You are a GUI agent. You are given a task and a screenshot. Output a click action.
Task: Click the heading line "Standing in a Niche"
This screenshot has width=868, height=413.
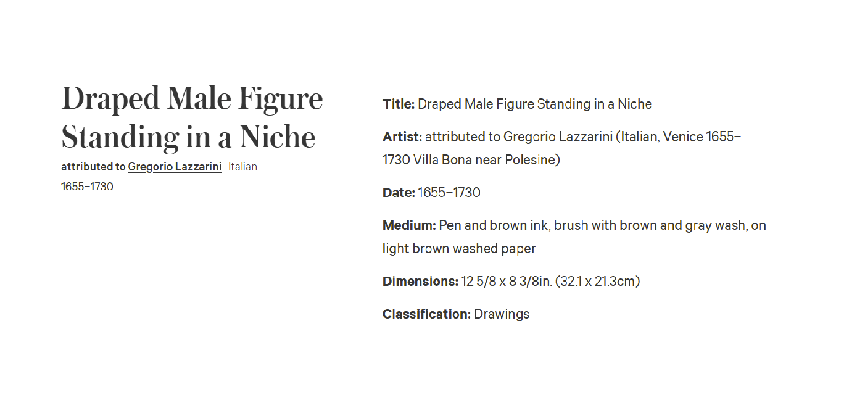(x=188, y=137)
